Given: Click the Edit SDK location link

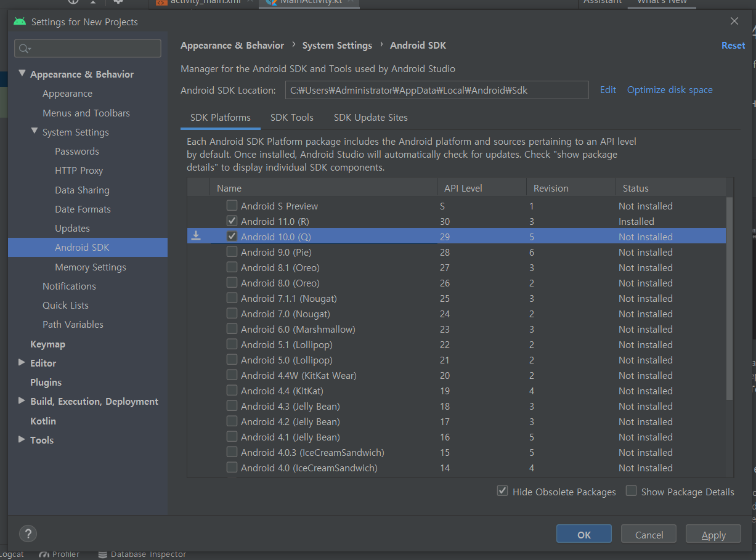Looking at the screenshot, I should coord(608,89).
